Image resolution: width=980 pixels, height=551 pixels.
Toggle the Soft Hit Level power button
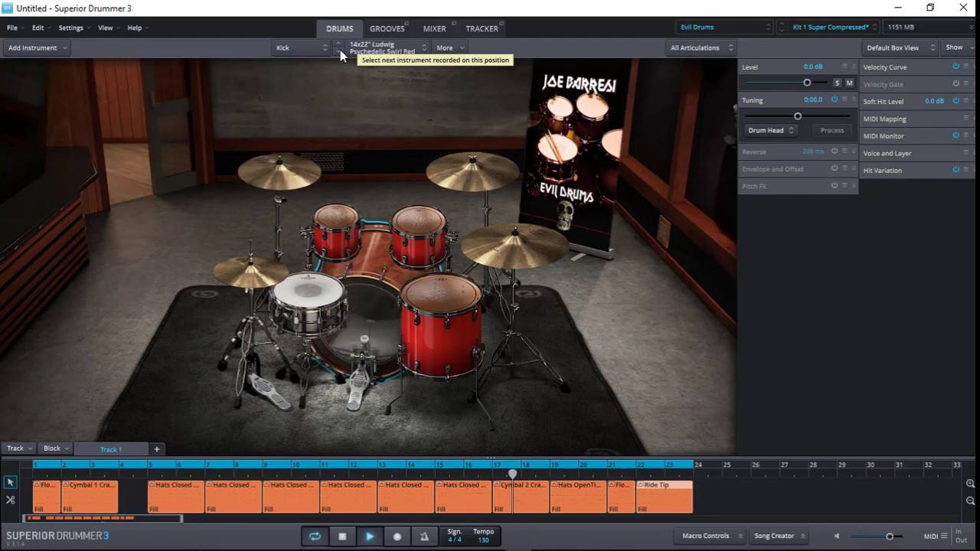955,101
